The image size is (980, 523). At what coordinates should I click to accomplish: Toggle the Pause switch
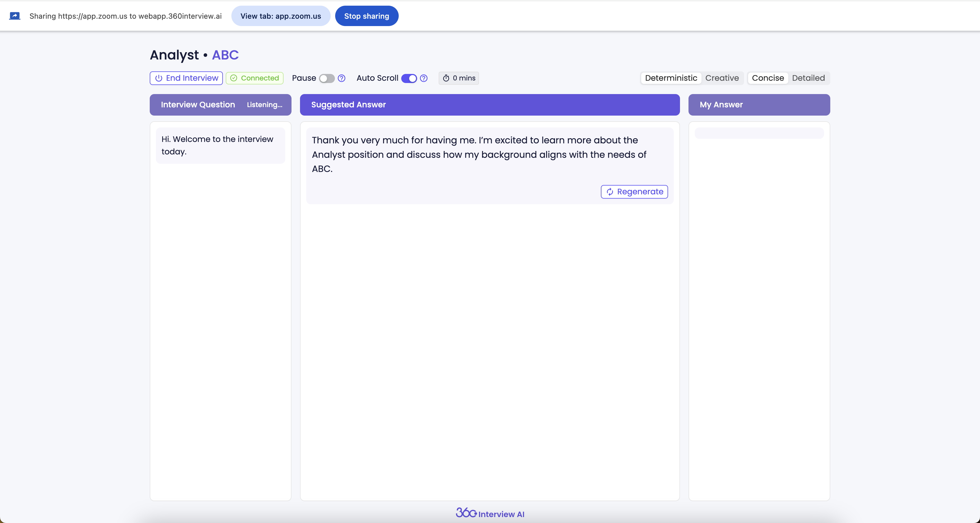pyautogui.click(x=327, y=78)
